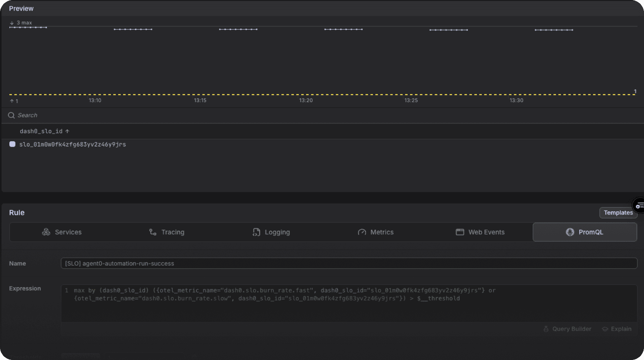This screenshot has height=360, width=644.
Task: Open the Metrics tab
Action: [x=376, y=232]
